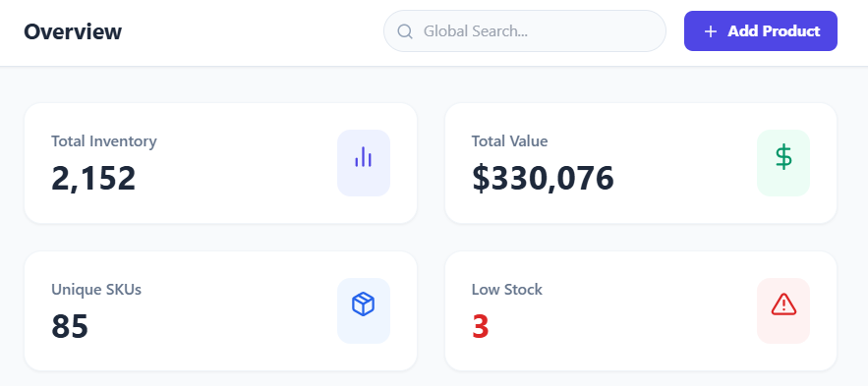Click the warning triangle icon in Low Stock card

point(783,304)
